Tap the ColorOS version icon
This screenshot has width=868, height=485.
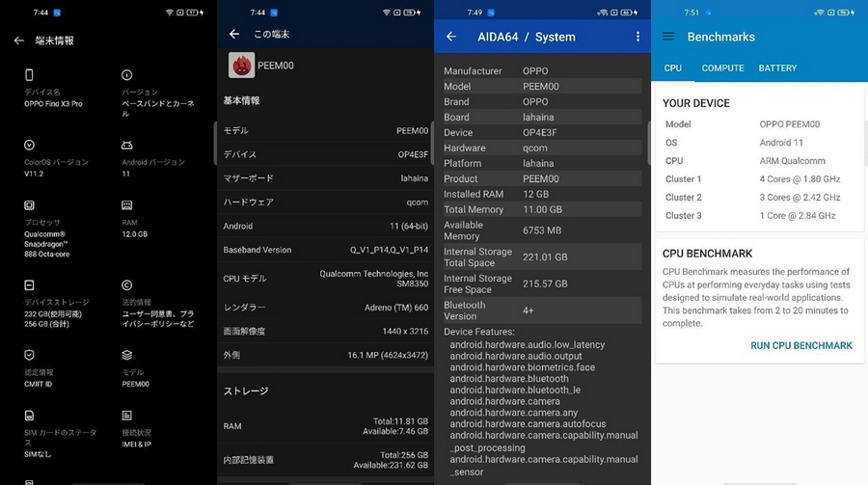(29, 145)
